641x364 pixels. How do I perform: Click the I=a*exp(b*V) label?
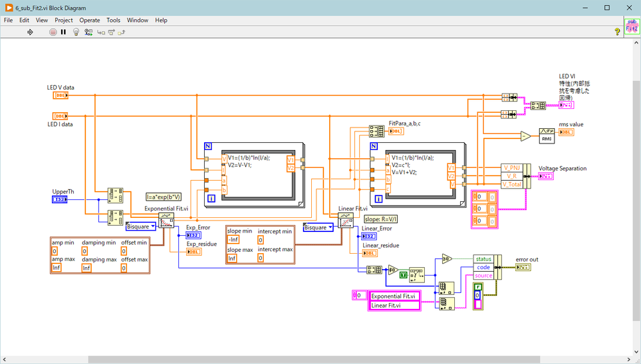(164, 197)
